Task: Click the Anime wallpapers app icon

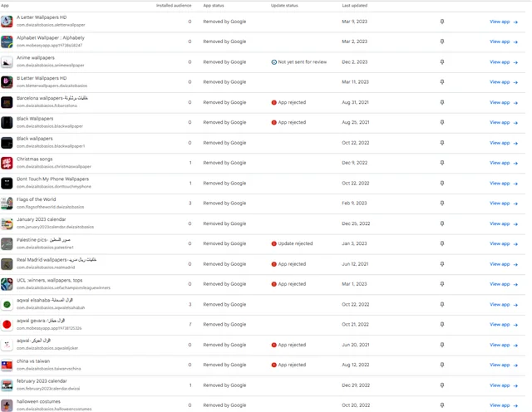Action: 7,62
